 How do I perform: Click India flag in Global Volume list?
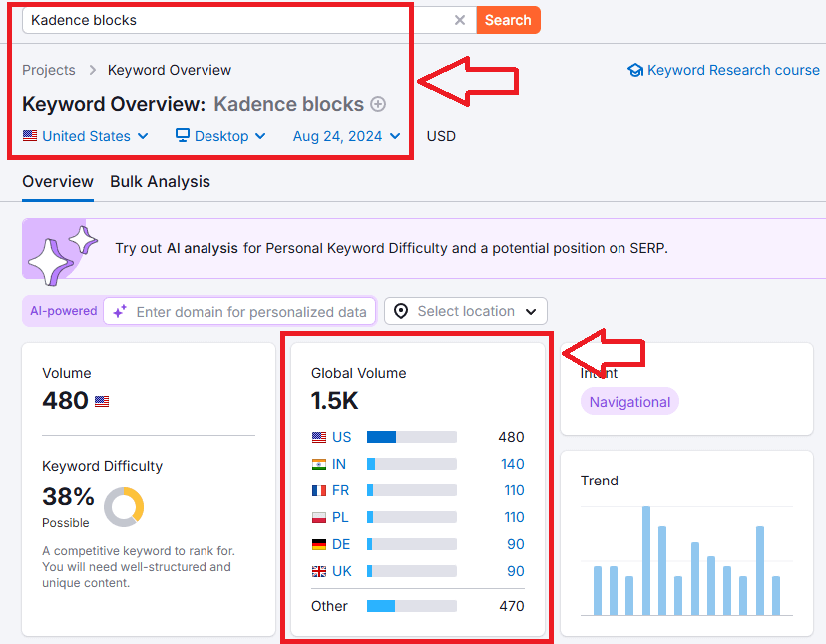pyautogui.click(x=319, y=464)
